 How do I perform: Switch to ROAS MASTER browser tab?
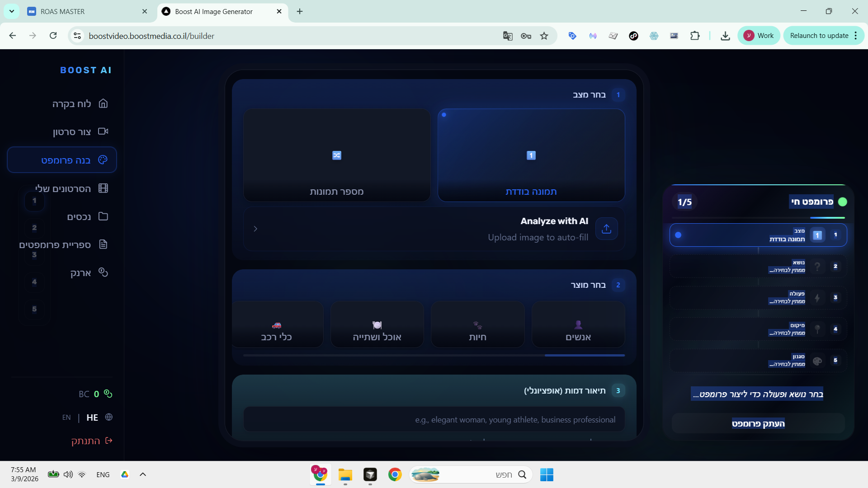(62, 11)
